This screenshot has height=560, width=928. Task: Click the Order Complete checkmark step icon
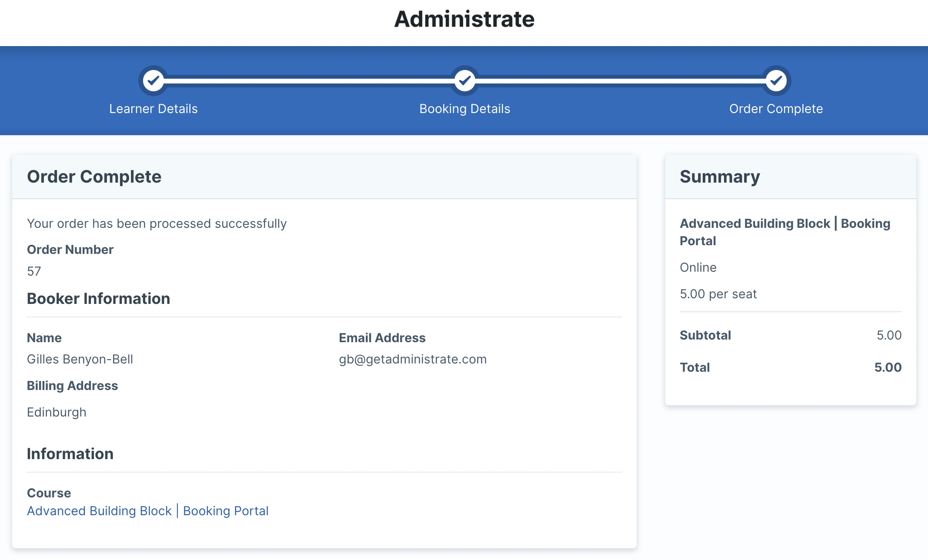(776, 80)
